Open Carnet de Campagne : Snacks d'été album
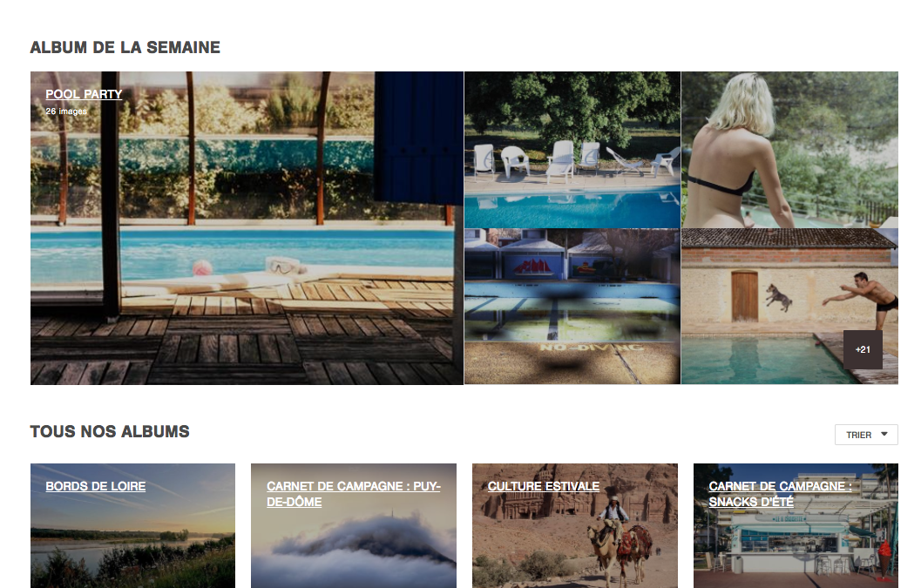 (780, 494)
